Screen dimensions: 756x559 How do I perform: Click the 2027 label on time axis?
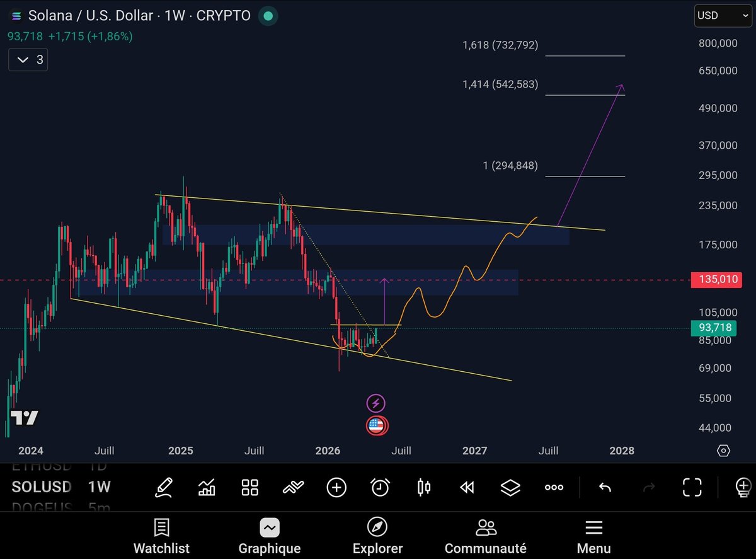tap(475, 451)
